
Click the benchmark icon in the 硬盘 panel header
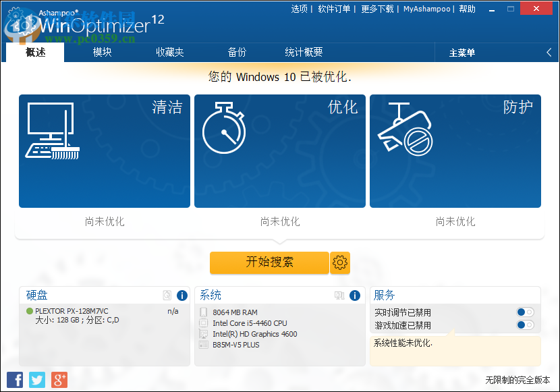click(x=167, y=296)
